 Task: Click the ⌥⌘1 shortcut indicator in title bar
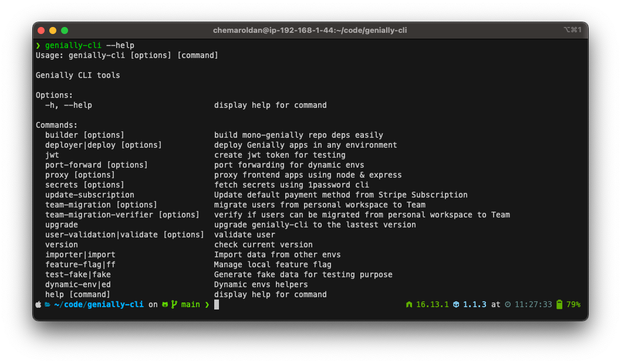(572, 30)
